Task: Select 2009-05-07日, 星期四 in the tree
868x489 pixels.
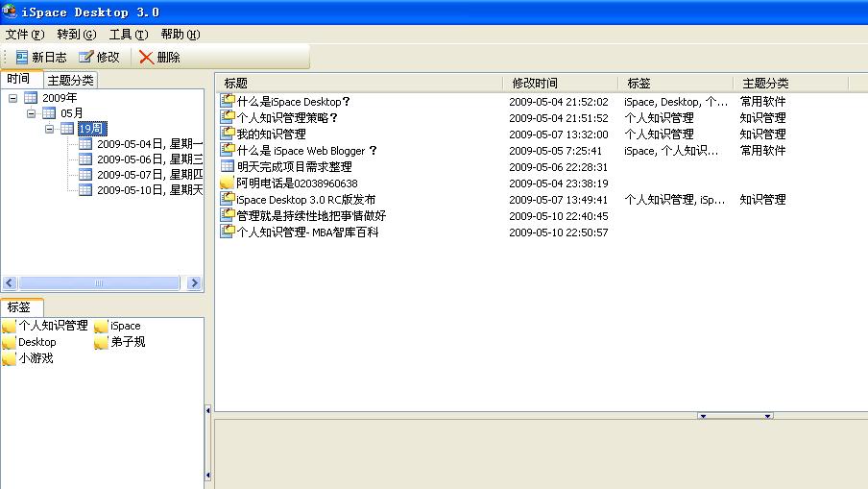Action: coord(150,175)
